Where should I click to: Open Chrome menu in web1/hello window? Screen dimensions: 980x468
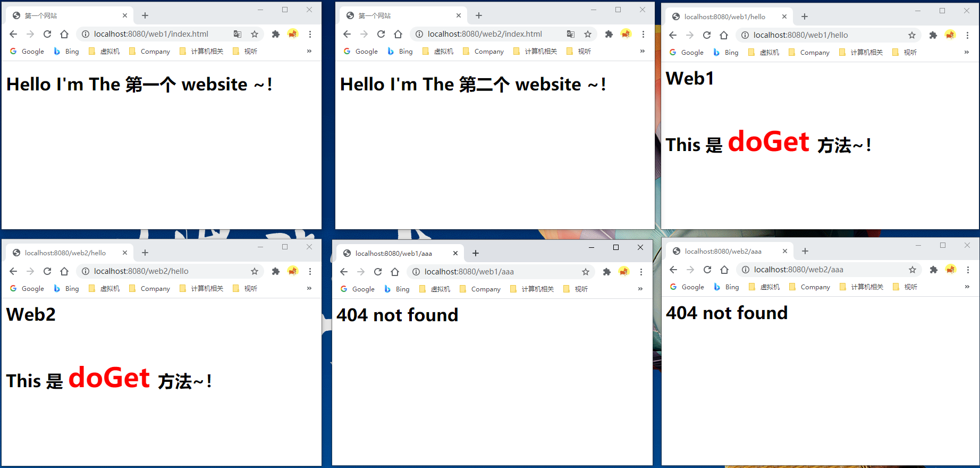(967, 35)
